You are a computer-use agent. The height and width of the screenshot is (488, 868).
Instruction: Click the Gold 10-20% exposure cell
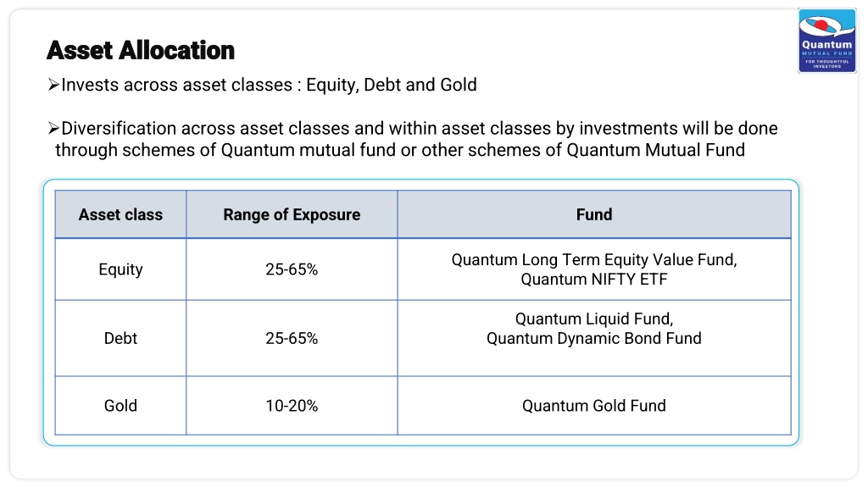pyautogui.click(x=292, y=406)
